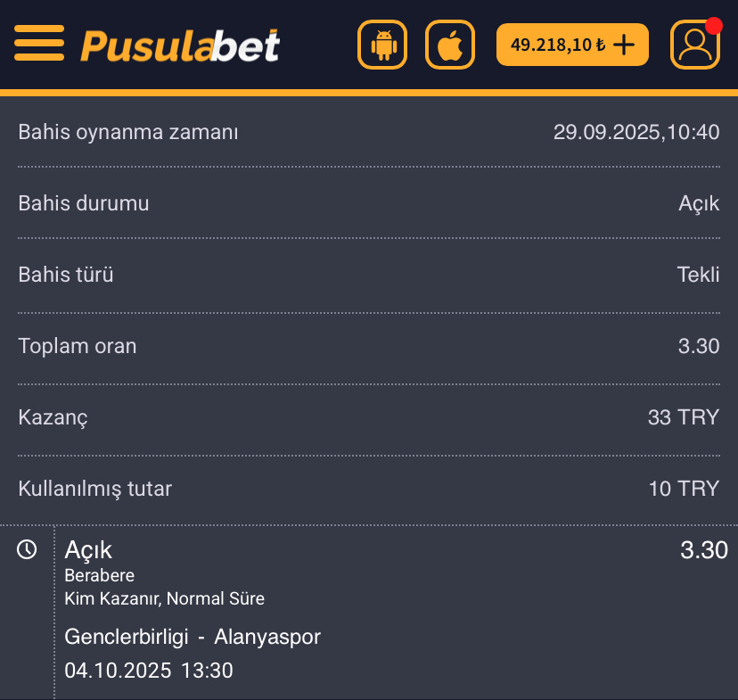
Task: Click the 3.30 odds in bet detail
Action: (x=703, y=550)
